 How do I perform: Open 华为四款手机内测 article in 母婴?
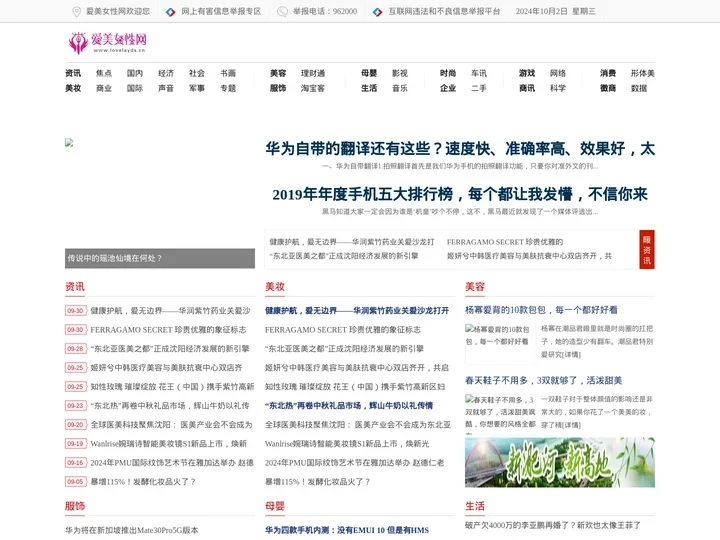(347, 530)
